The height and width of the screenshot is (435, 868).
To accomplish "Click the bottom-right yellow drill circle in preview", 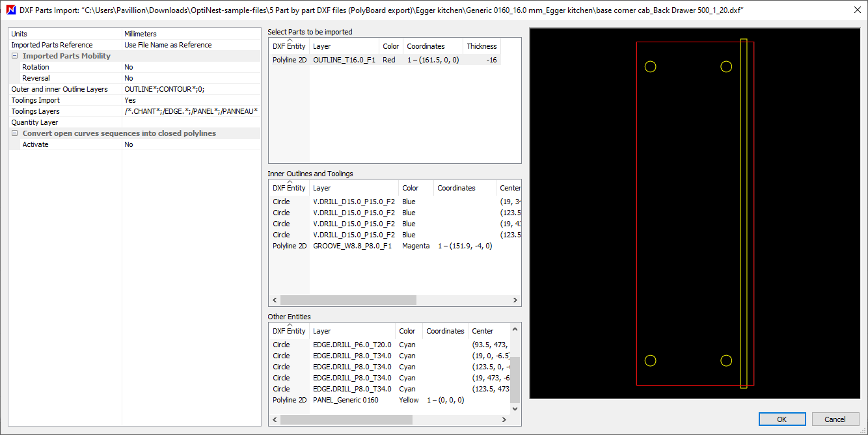I will (726, 360).
